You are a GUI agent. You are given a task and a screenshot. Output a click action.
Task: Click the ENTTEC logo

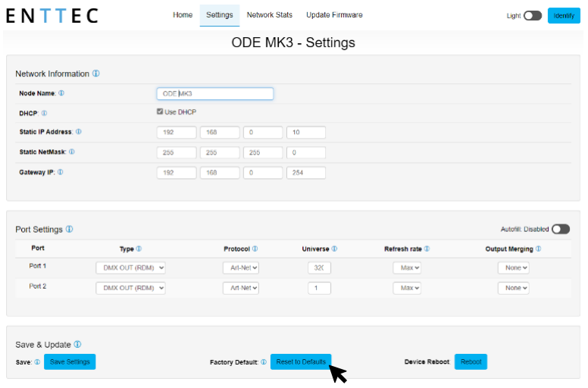(x=52, y=16)
